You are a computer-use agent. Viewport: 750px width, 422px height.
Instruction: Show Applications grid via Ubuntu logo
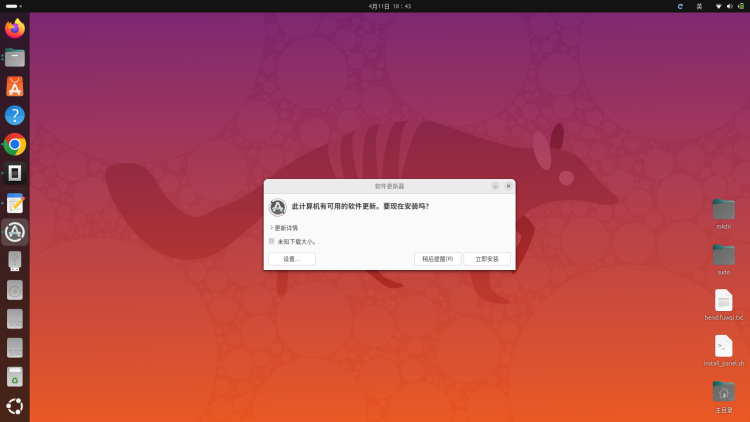(15, 406)
